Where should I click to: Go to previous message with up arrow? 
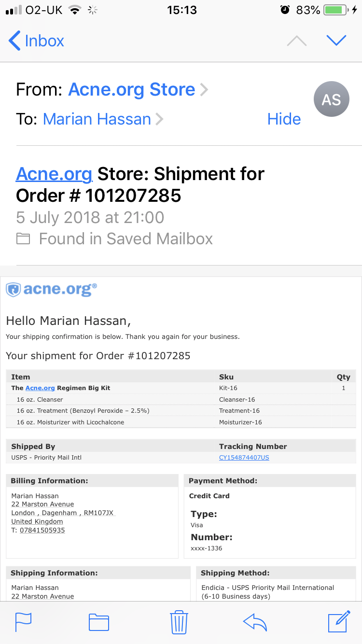pos(297,41)
